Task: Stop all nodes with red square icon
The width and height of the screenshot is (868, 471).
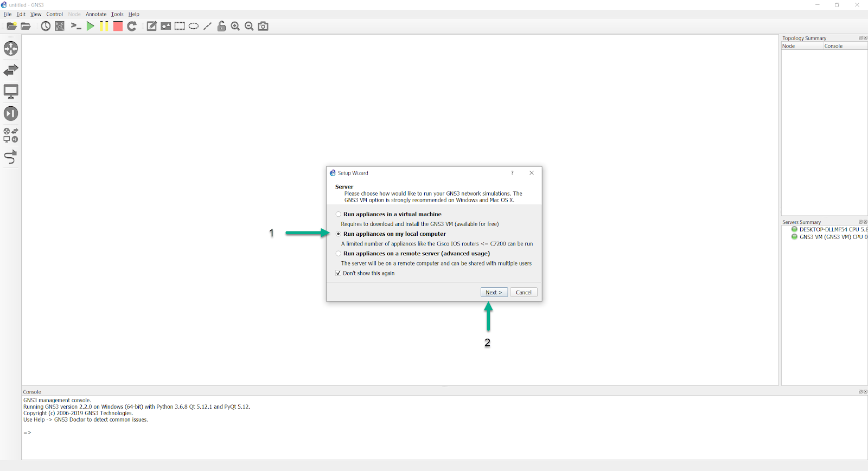Action: tap(118, 26)
